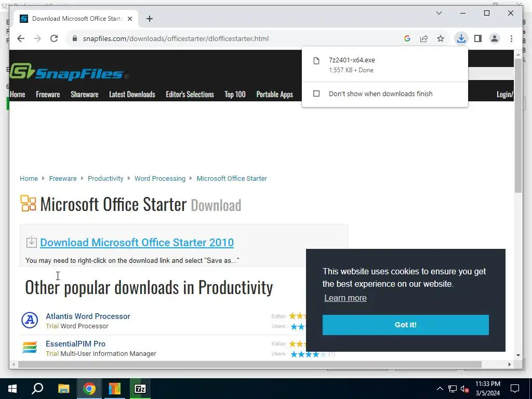
Task: Open Windows taskbar search
Action: click(x=37, y=389)
